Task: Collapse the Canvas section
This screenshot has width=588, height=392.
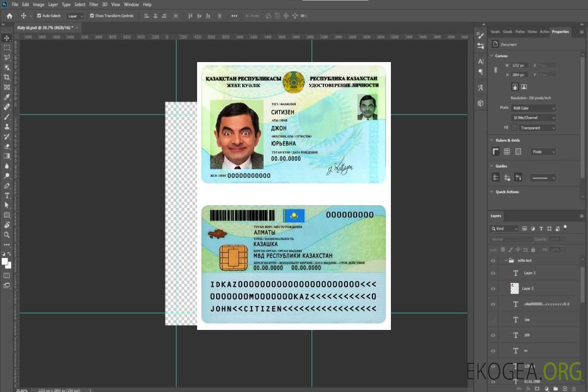Action: point(492,56)
